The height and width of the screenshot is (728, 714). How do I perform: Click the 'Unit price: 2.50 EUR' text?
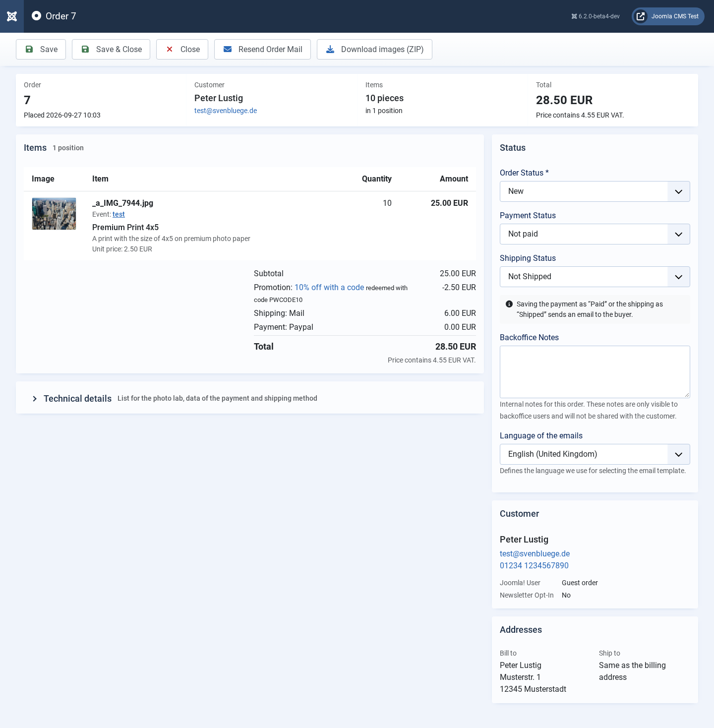pyautogui.click(x=122, y=249)
